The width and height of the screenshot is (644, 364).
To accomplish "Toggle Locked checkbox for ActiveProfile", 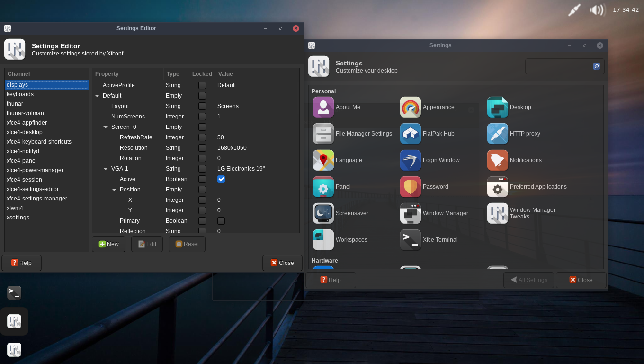I will click(x=202, y=85).
